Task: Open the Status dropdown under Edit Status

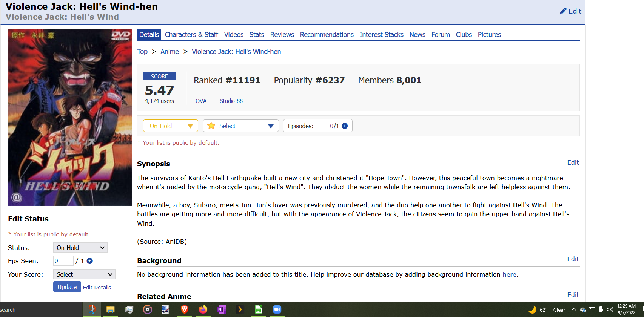Action: (80, 248)
